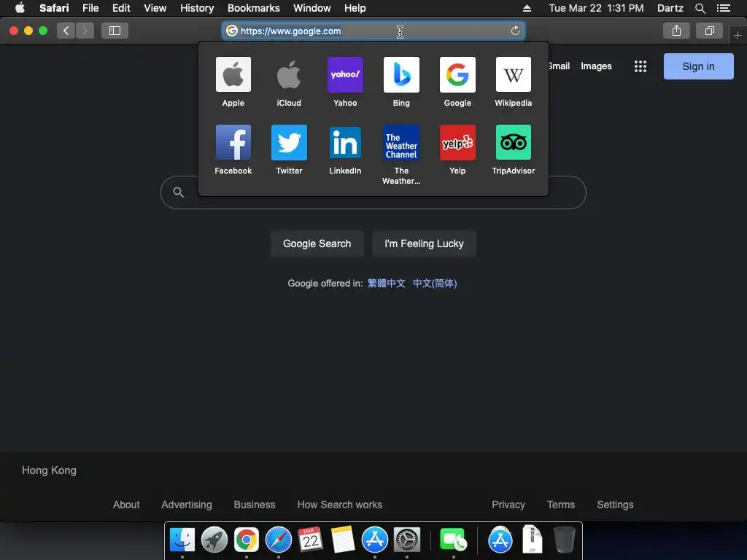Open FaceTime in the Dock
The height and width of the screenshot is (560, 747).
tap(453, 540)
